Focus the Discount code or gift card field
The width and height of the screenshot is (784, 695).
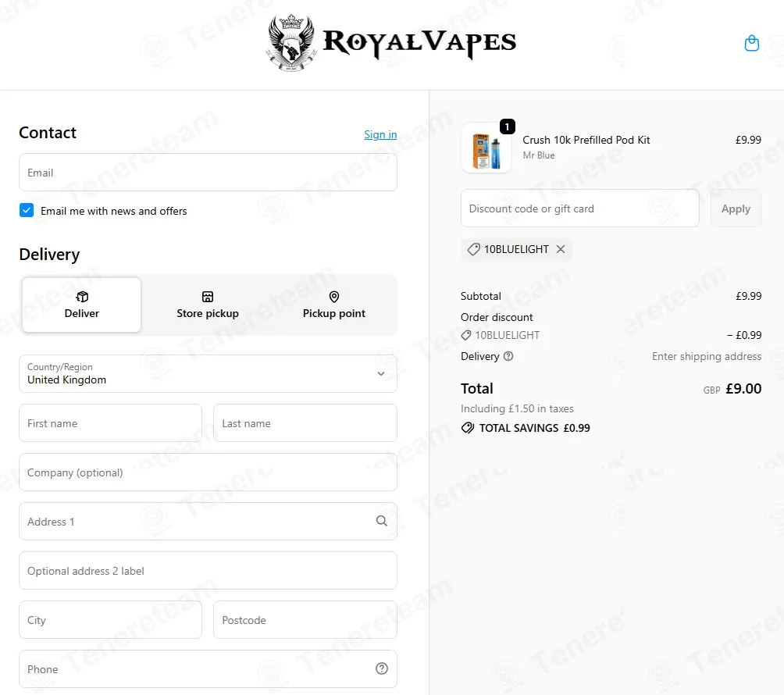click(579, 208)
